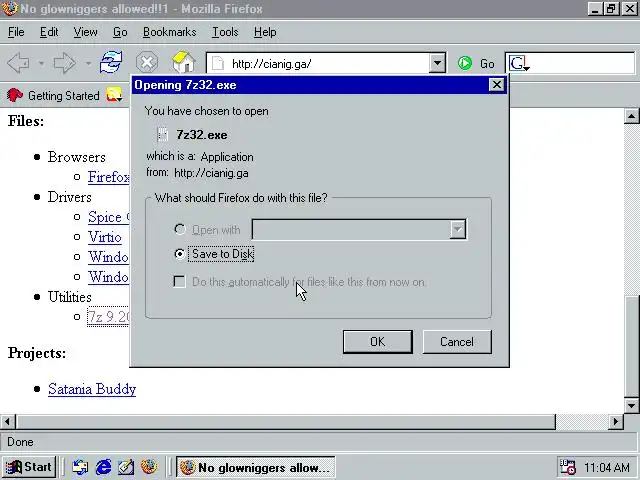The width and height of the screenshot is (640, 480).
Task: Follow the Firefox download link
Action: click(x=109, y=177)
